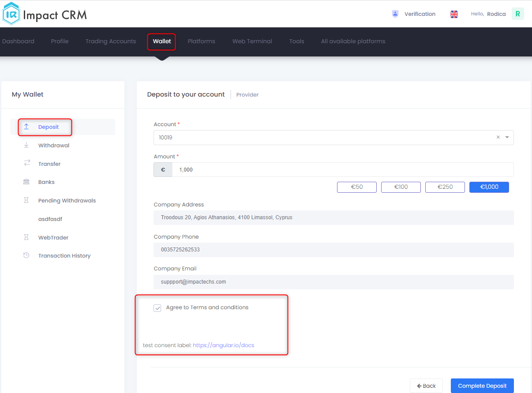Click Deposit to your account heading
The width and height of the screenshot is (532, 393).
coord(186,94)
